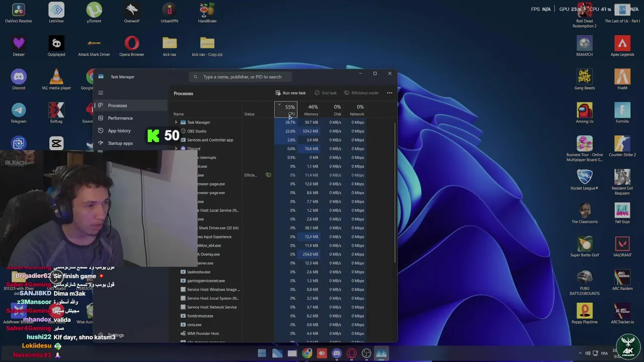Image resolution: width=644 pixels, height=362 pixels.
Task: Switch to OBS Studio in taskbar
Action: pos(366,353)
